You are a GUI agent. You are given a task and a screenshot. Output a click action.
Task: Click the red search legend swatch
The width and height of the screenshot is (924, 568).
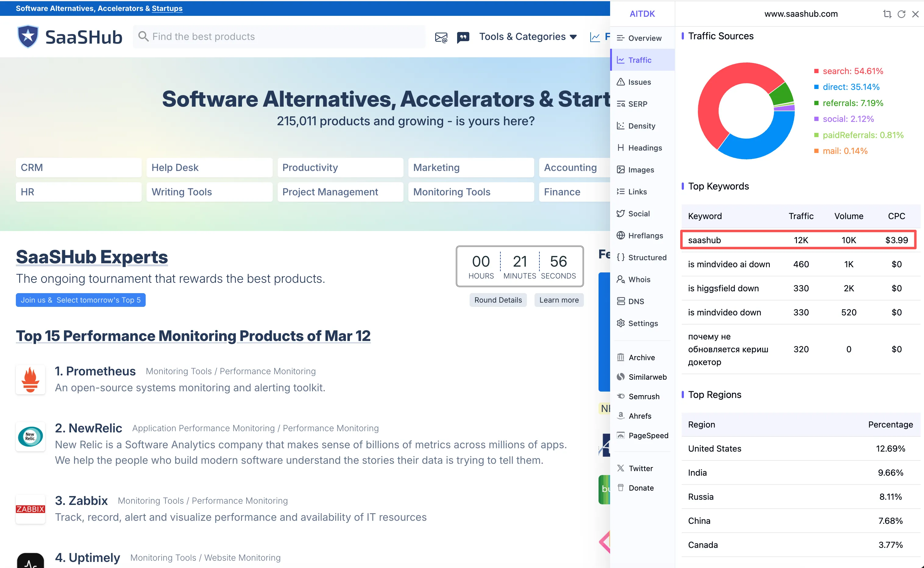click(816, 71)
